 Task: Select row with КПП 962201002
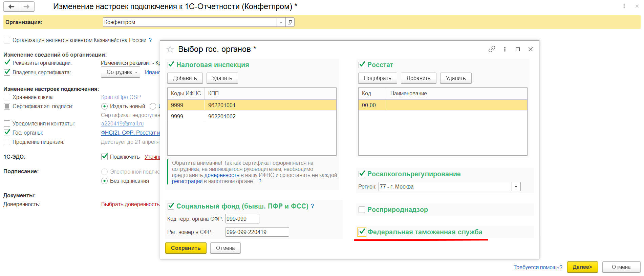[252, 116]
